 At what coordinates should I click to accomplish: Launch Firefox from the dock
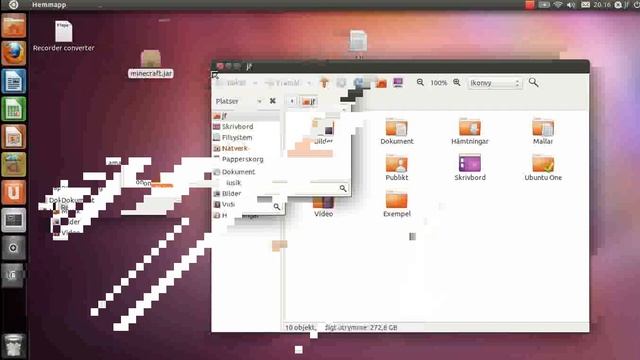pyautogui.click(x=14, y=53)
